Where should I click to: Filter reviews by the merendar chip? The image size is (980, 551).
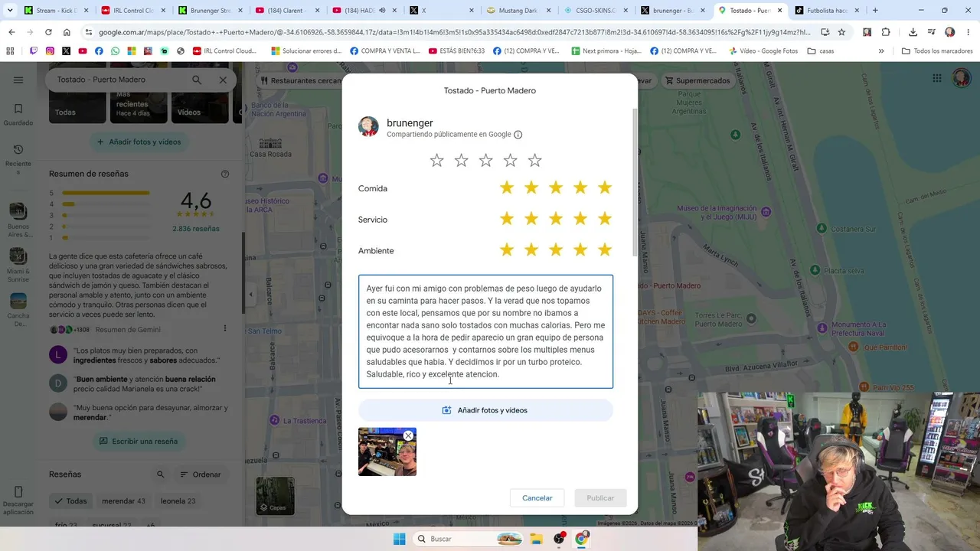click(123, 501)
